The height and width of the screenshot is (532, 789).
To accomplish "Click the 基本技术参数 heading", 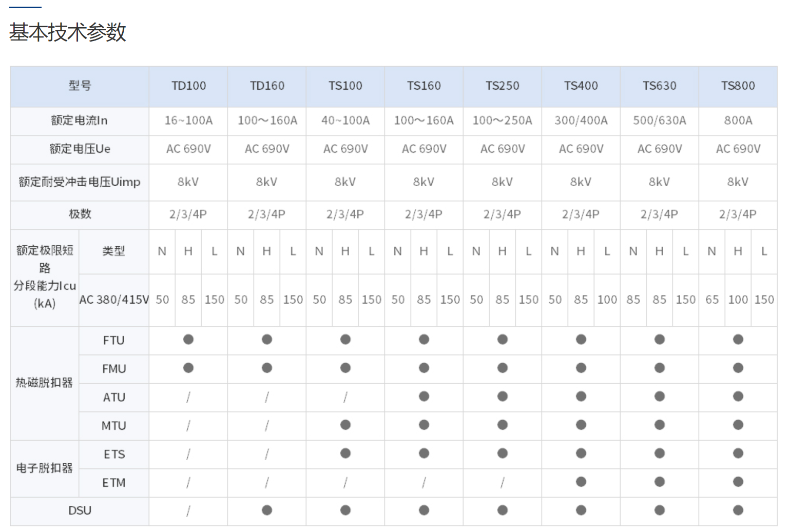I will (x=68, y=32).
